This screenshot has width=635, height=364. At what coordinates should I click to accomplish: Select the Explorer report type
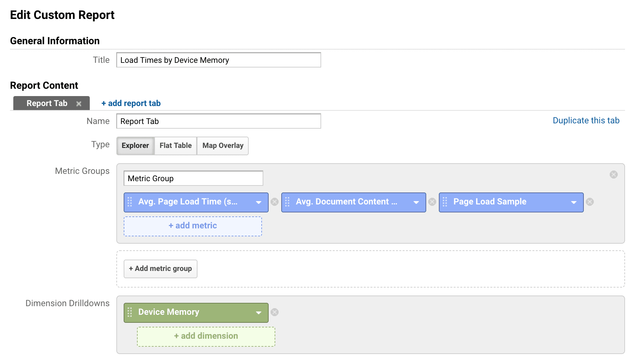pos(135,146)
